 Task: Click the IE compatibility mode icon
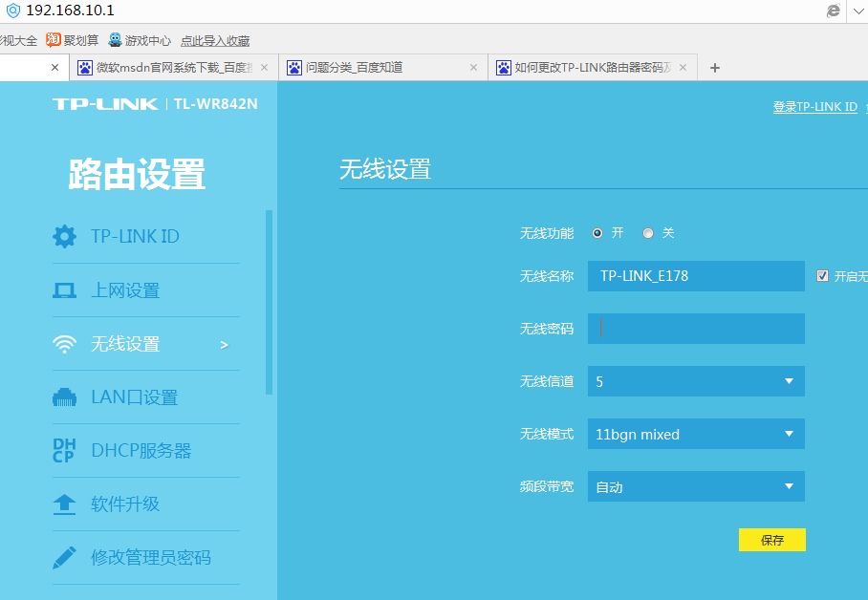(834, 11)
